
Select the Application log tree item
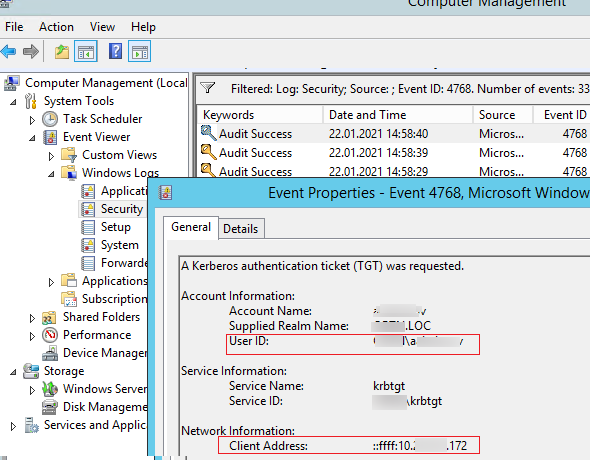(x=124, y=191)
